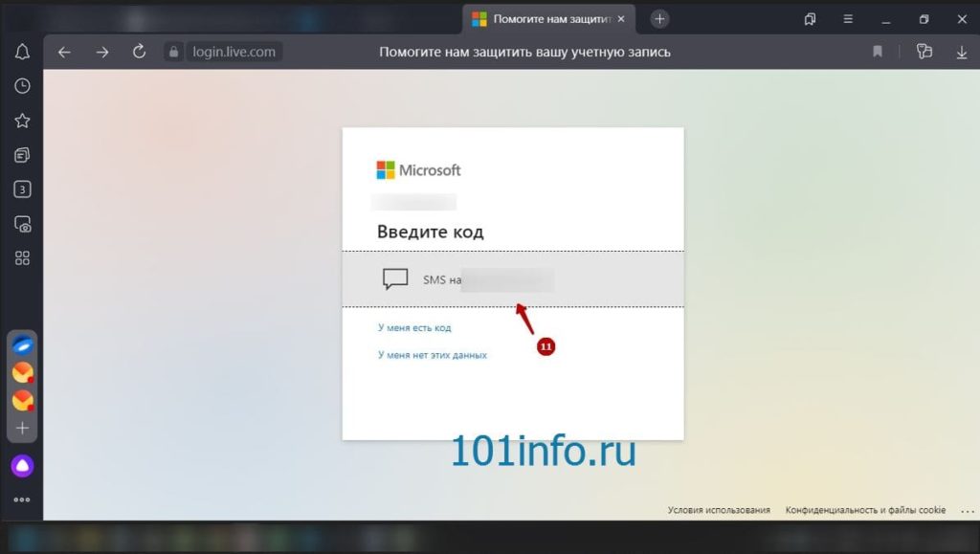Screen dimensions: 980x554
Task: Open browsing history clock icon
Action: coord(22,86)
